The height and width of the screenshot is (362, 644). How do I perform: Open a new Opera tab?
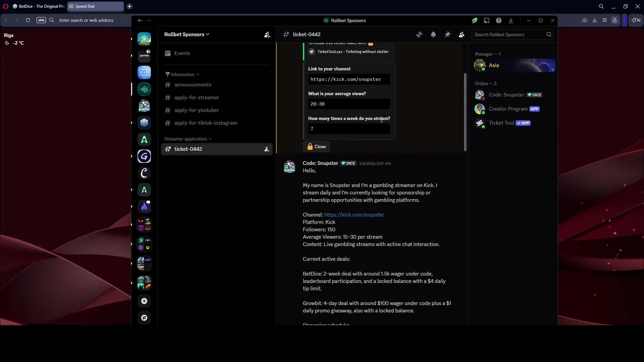[x=129, y=7]
